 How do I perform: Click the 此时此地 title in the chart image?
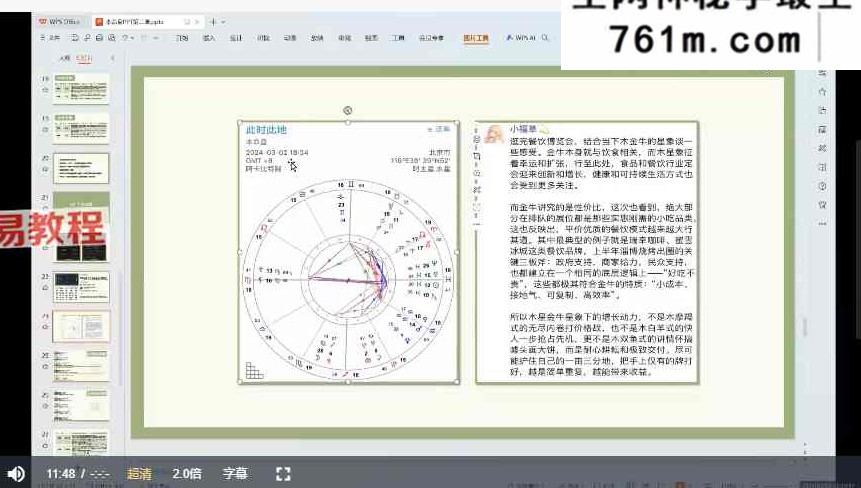[x=266, y=130]
